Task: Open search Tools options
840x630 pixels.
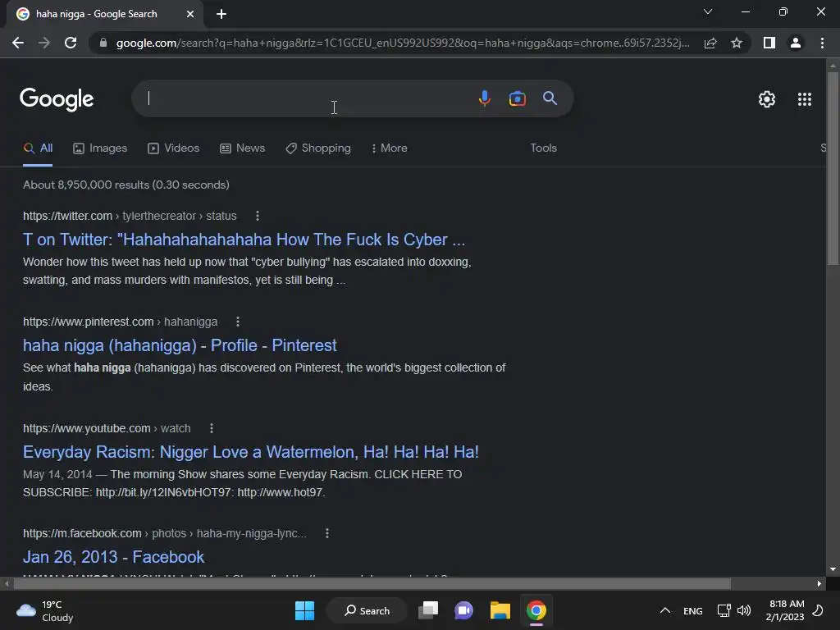Action: [543, 148]
